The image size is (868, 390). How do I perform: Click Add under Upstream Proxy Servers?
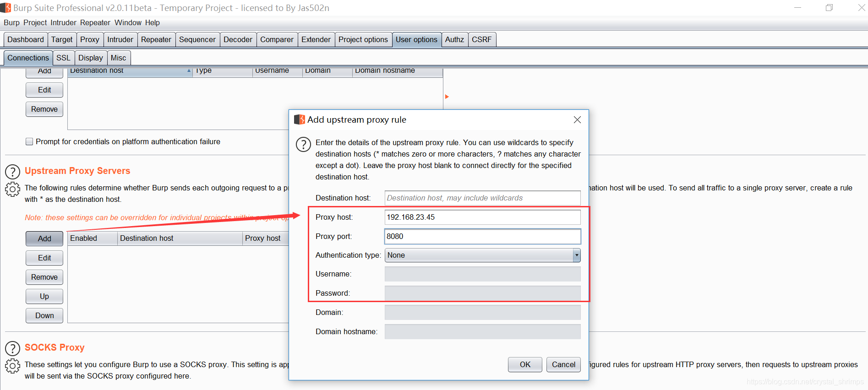click(x=44, y=238)
